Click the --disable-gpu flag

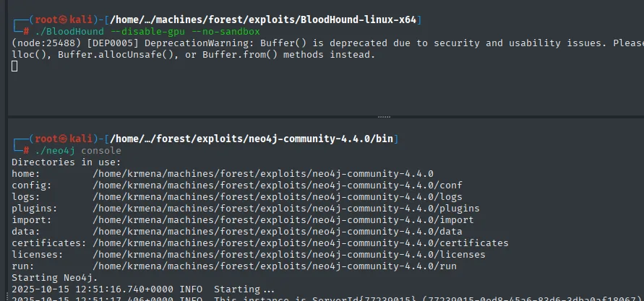click(147, 32)
